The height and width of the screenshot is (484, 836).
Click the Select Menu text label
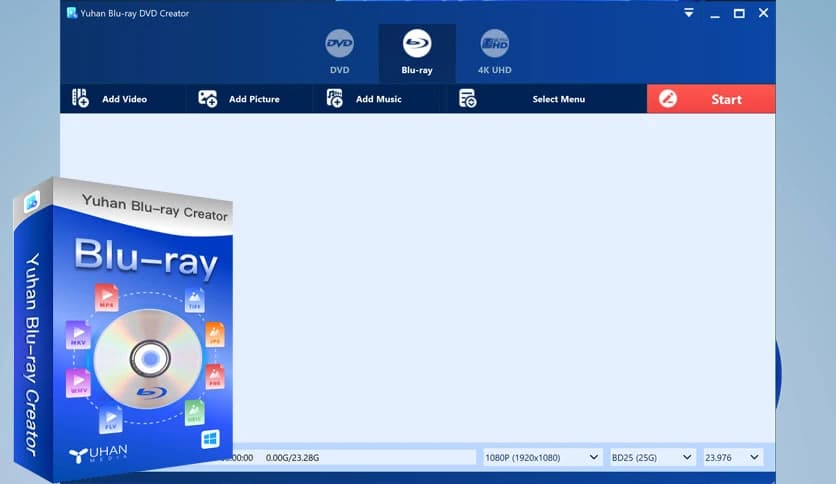pyautogui.click(x=558, y=99)
